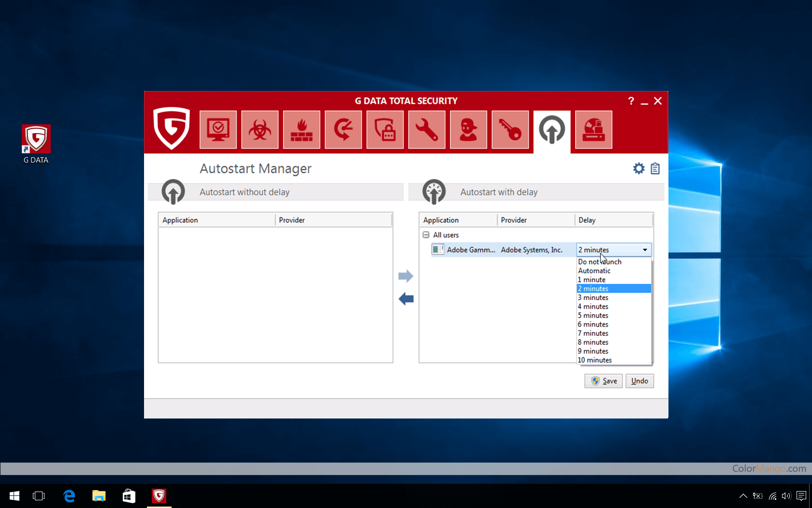Image resolution: width=812 pixels, height=508 pixels.
Task: Open the Tuner wrench icon
Action: click(x=427, y=130)
